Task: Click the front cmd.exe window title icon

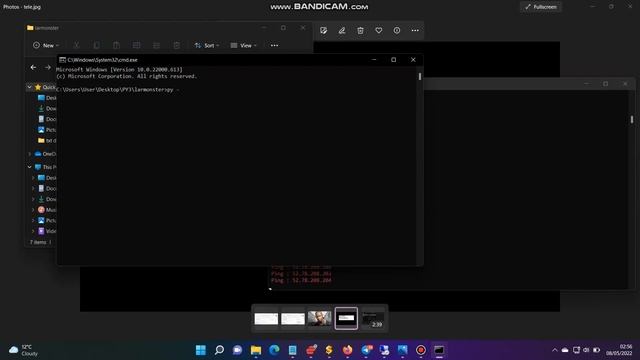Action: coord(62,60)
